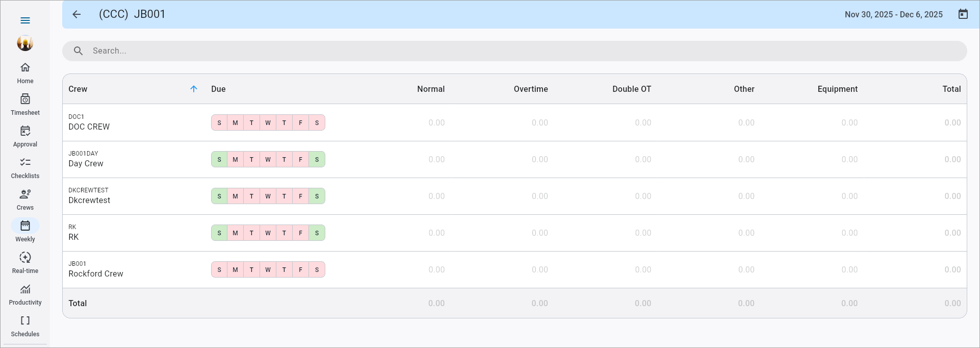
Task: Sort by Crew column header
Action: pyautogui.click(x=78, y=89)
